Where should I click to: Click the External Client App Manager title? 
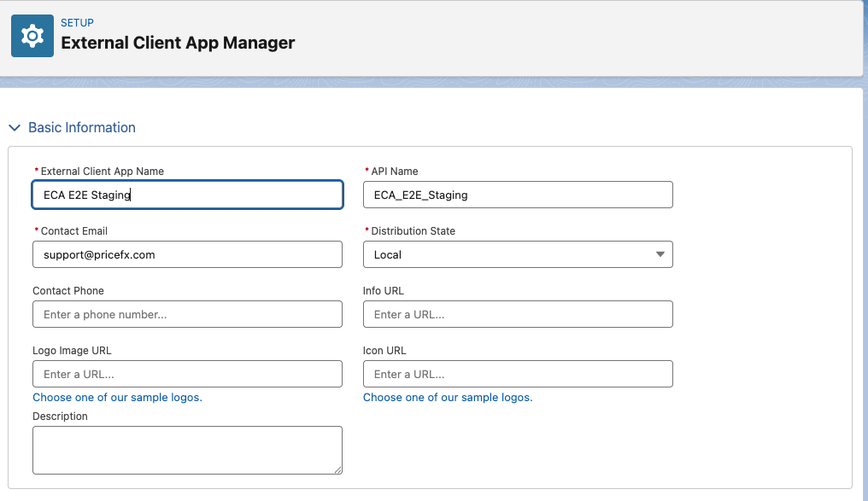[x=178, y=43]
